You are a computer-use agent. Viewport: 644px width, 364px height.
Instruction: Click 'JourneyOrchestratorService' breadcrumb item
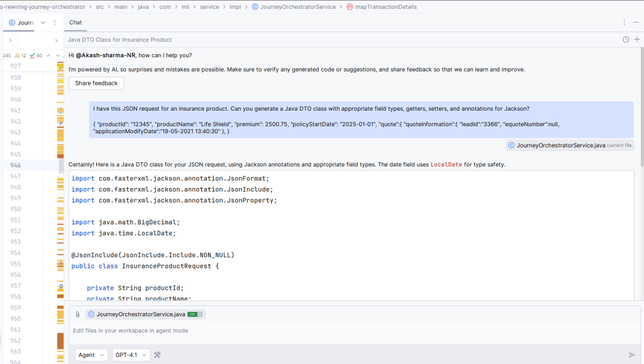(x=298, y=7)
